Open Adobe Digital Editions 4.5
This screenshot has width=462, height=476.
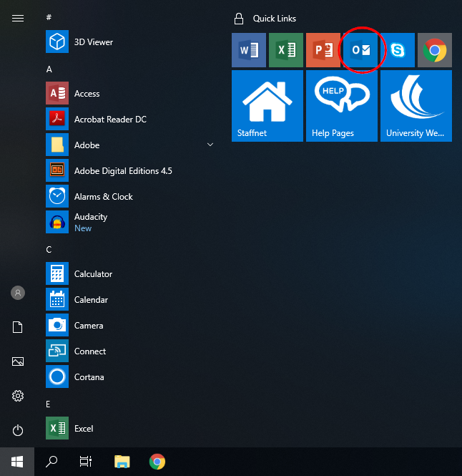[130, 170]
